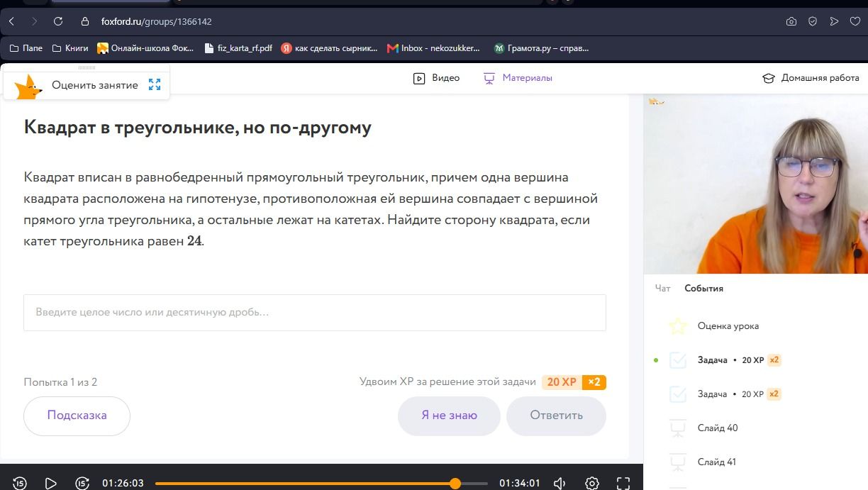The width and height of the screenshot is (868, 490).
Task: Add page to favorites heart icon
Action: pos(855,21)
